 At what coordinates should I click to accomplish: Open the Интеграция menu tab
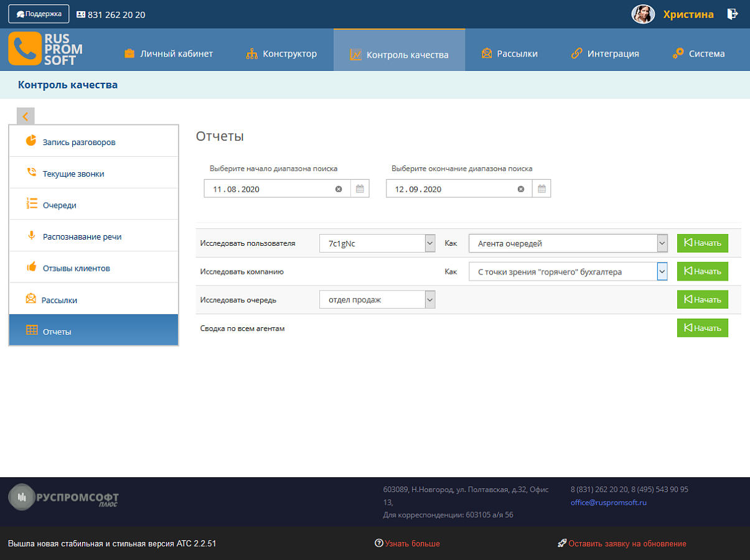tap(605, 54)
